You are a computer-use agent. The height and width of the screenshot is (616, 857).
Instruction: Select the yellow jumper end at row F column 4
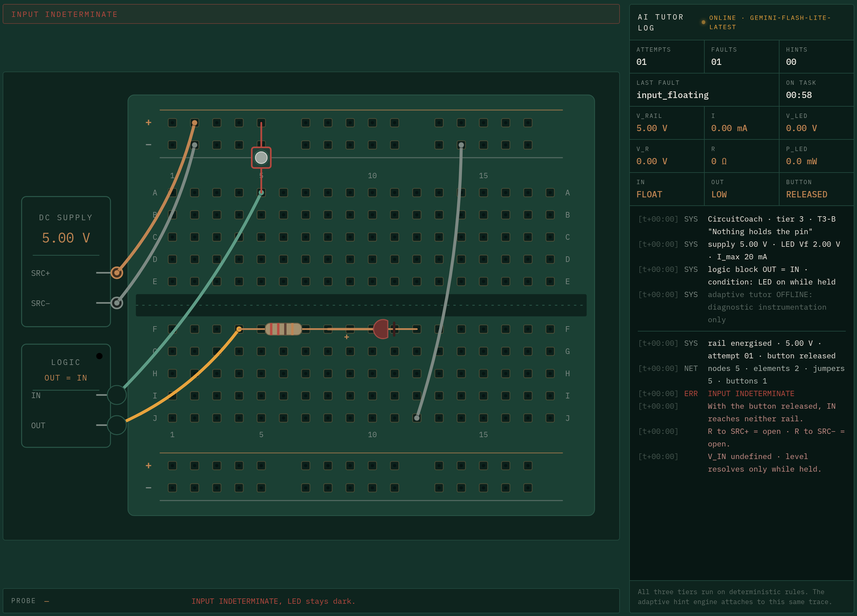(239, 329)
